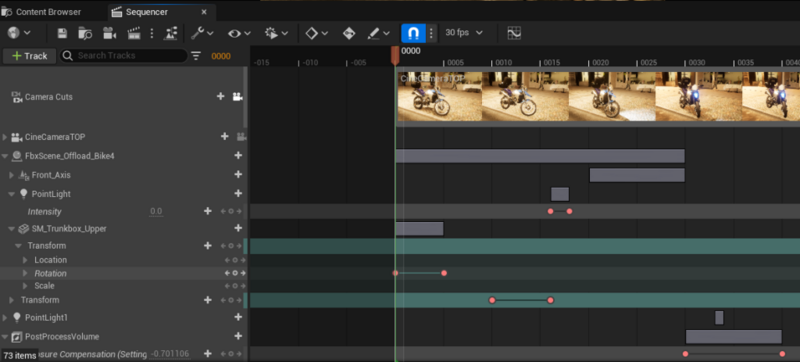This screenshot has height=362, width=800.
Task: Open the wrench Actions menu
Action: click(202, 34)
